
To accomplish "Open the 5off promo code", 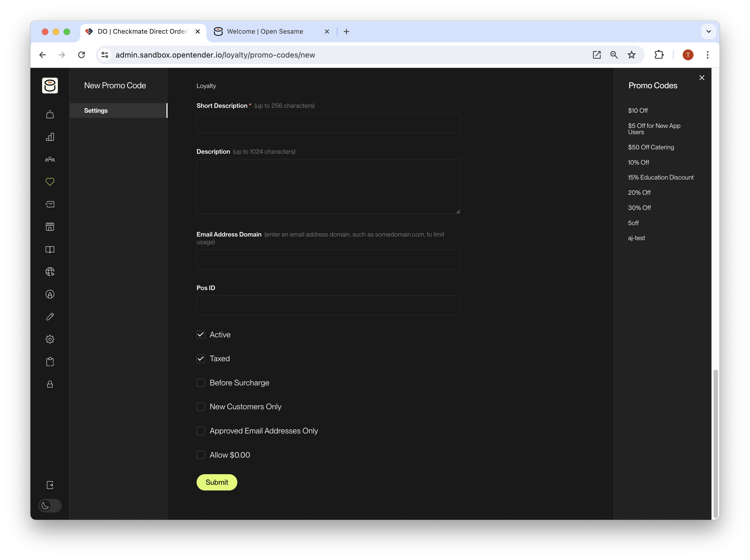I will pos(633,223).
